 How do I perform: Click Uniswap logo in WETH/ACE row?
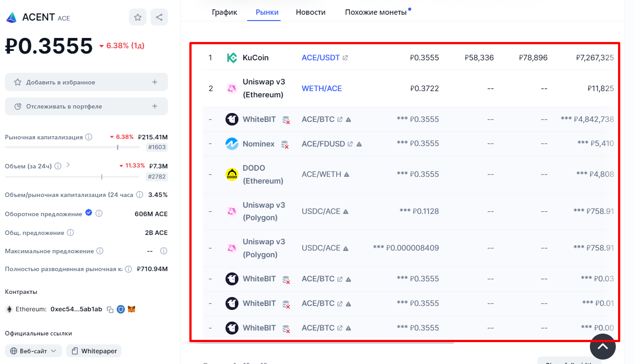click(232, 88)
